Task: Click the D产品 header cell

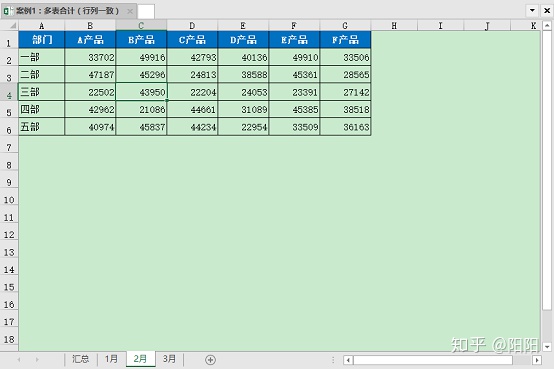Action: (243, 40)
